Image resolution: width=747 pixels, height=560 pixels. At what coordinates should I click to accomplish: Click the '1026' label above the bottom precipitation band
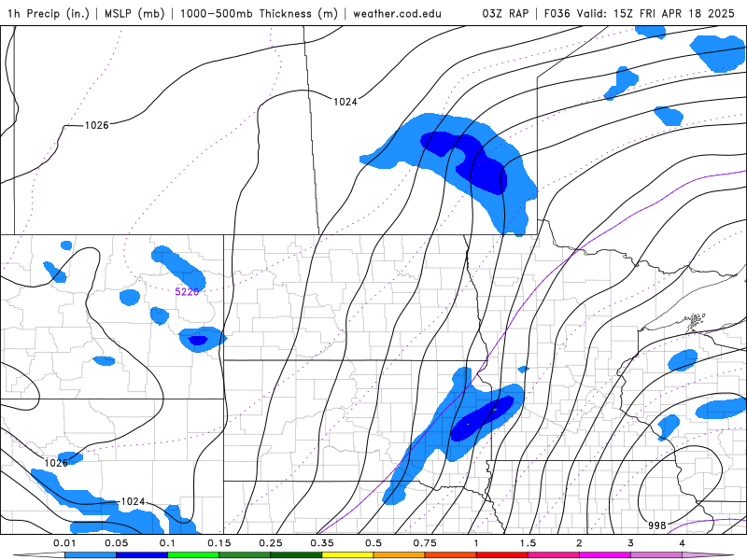pyautogui.click(x=56, y=462)
